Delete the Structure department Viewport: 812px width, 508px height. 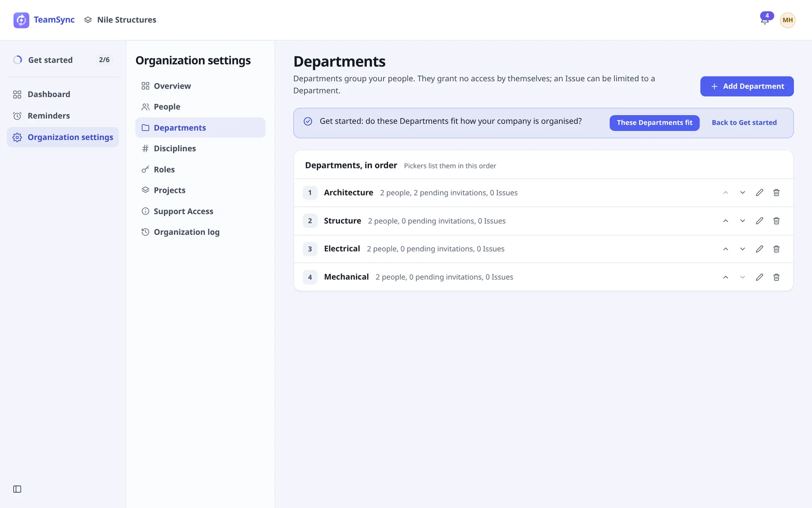(x=776, y=221)
